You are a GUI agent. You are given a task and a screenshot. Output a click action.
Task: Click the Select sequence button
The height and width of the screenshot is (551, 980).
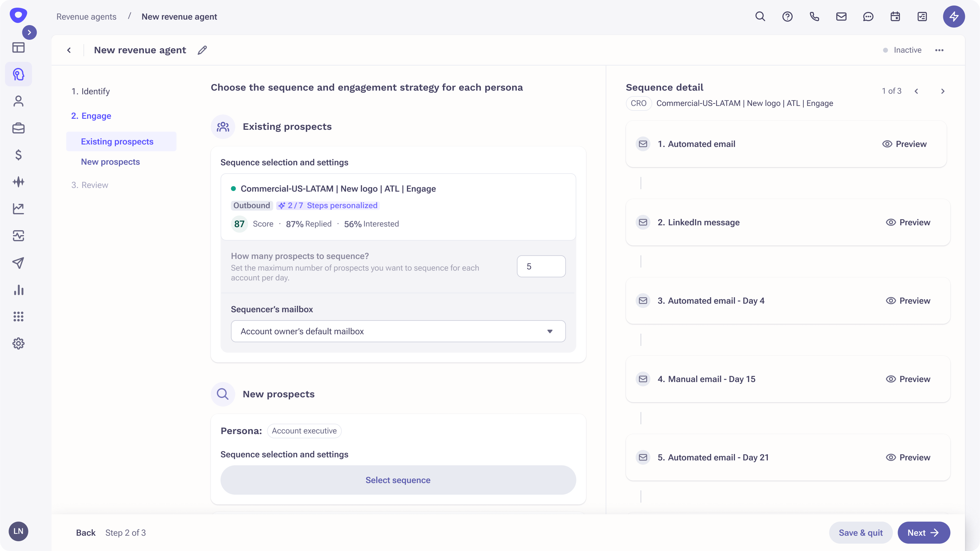point(398,480)
